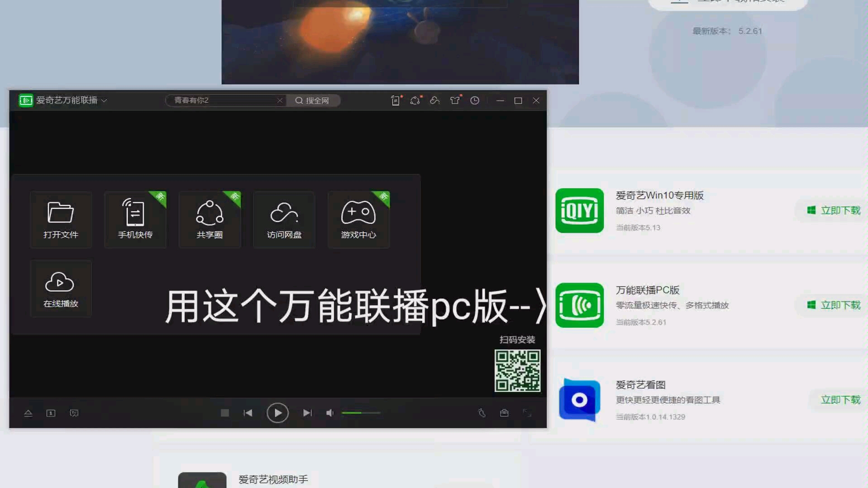Maximize the 万能联播 player window
Image resolution: width=868 pixels, height=488 pixels.
pyautogui.click(x=518, y=100)
